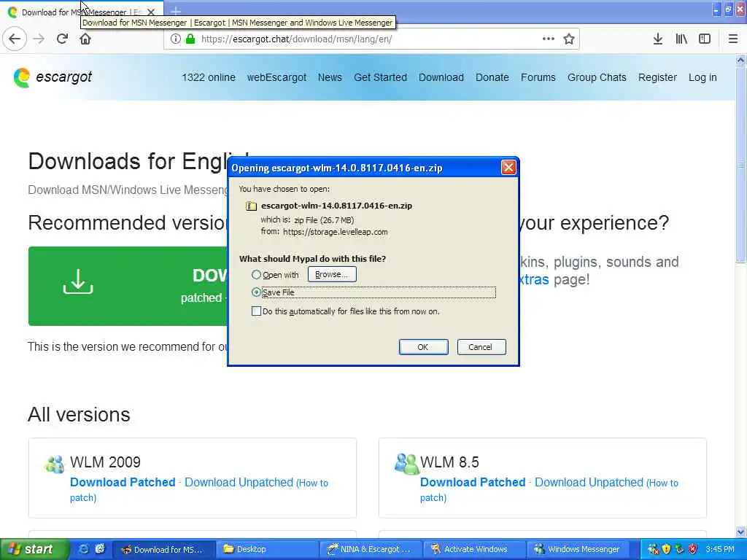Launch Internet Explorer from quick launch

click(83, 549)
